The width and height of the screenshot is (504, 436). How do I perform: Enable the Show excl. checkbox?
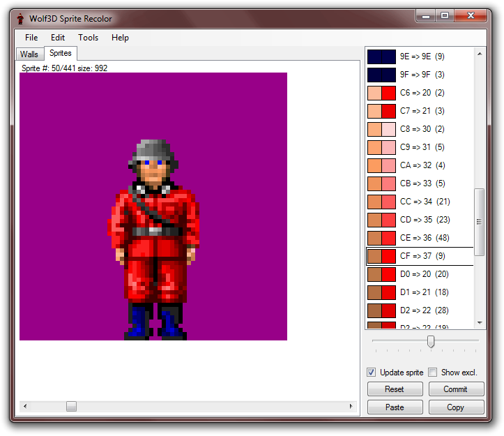coord(433,373)
